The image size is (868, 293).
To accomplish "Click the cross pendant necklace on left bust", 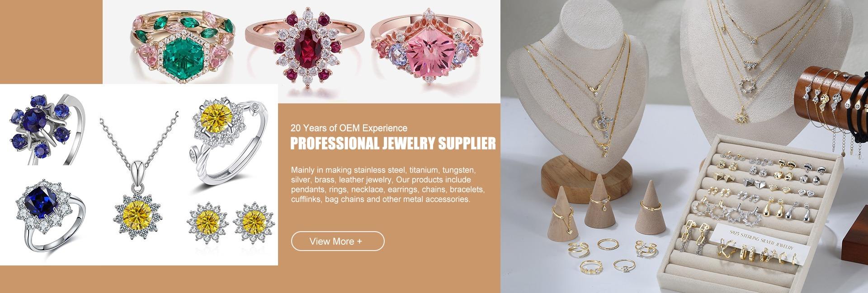I will 601,123.
